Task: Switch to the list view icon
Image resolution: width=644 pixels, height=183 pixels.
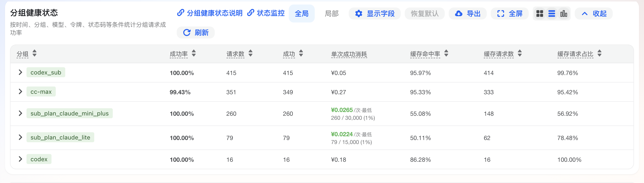Action: (x=552, y=13)
